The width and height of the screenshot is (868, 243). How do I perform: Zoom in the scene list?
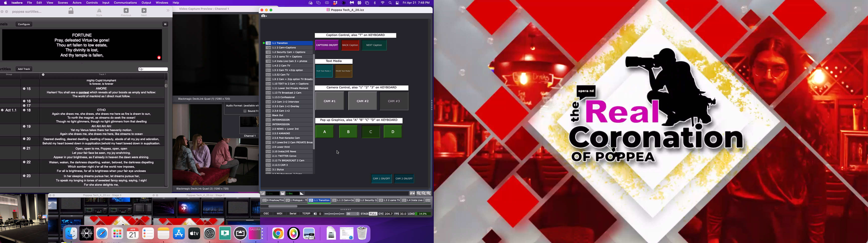pyautogui.click(x=429, y=193)
